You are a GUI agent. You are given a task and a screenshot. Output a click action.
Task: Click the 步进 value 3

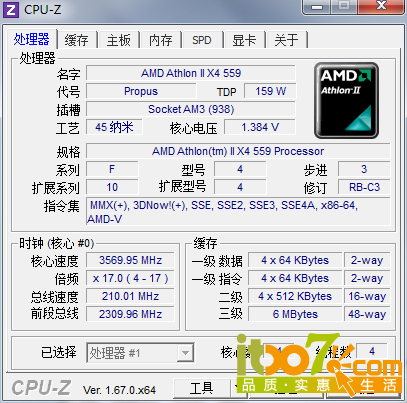364,169
